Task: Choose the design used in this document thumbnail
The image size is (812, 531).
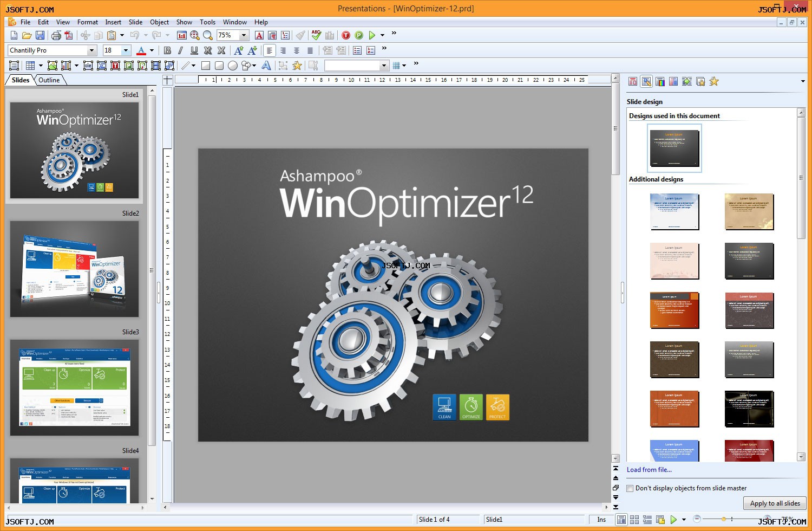Action: click(675, 148)
